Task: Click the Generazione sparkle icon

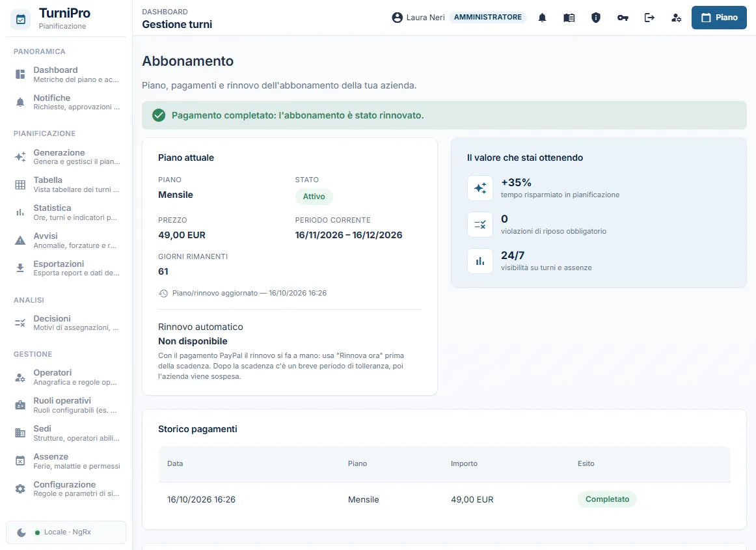Action: [x=20, y=157]
